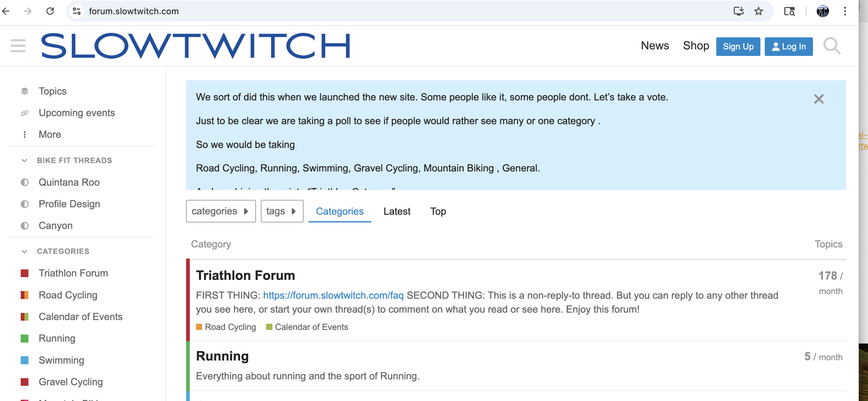Click the blue Swimming color swatch in sidebar
Screen dimensions: 868x401
tap(25, 360)
